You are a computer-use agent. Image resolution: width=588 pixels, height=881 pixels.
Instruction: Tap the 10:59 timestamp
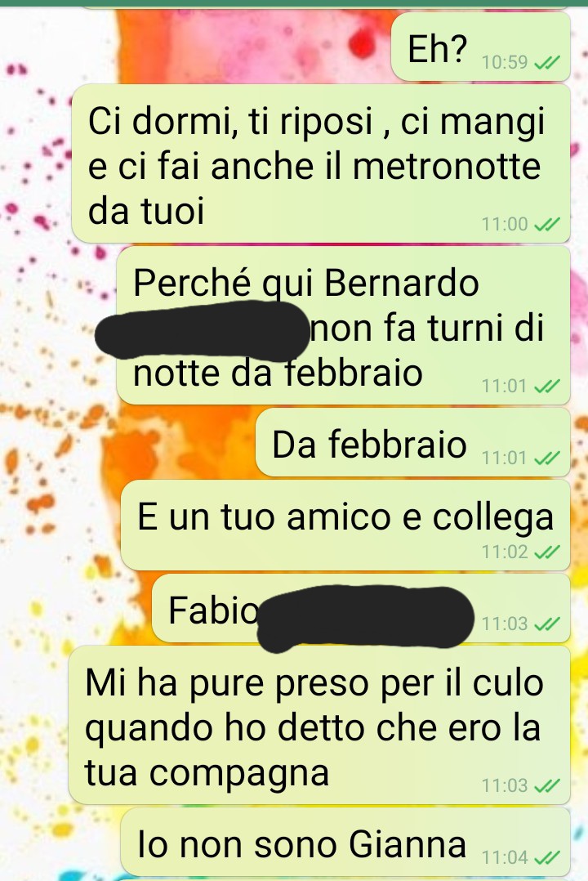[x=505, y=62]
